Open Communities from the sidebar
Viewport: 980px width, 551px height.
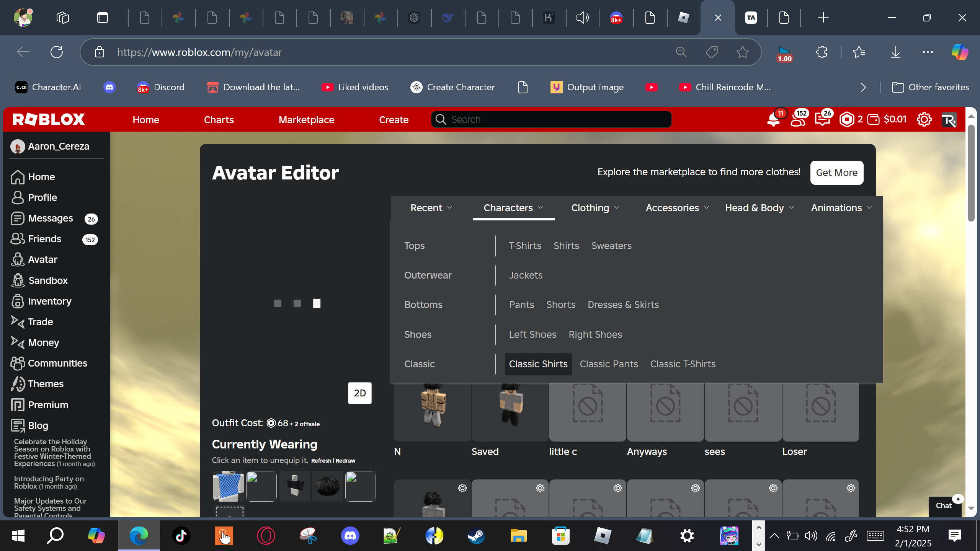(x=57, y=363)
